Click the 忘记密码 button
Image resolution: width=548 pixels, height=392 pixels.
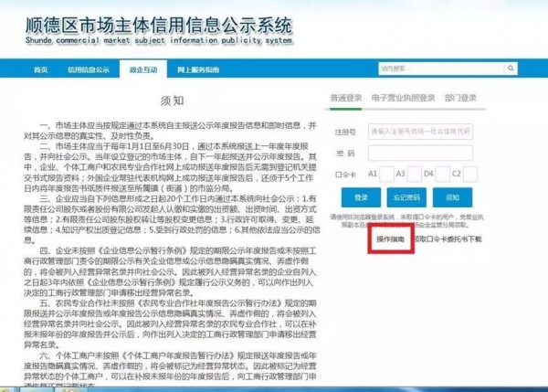[406, 196]
